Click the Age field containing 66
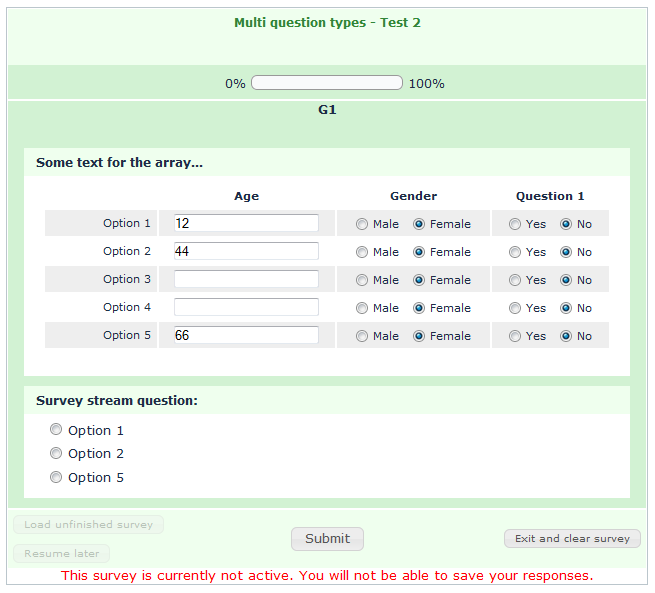Screen dimensions: 655x593 [246, 335]
